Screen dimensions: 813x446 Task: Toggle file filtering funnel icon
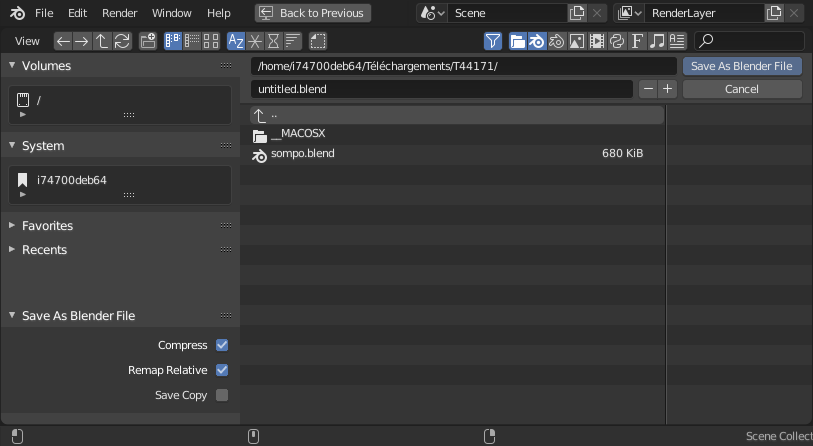(x=493, y=41)
